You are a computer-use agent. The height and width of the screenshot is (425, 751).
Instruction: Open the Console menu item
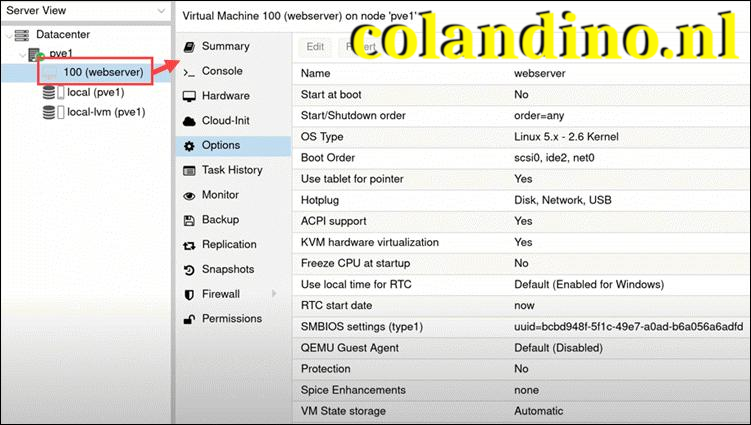[x=233, y=71]
